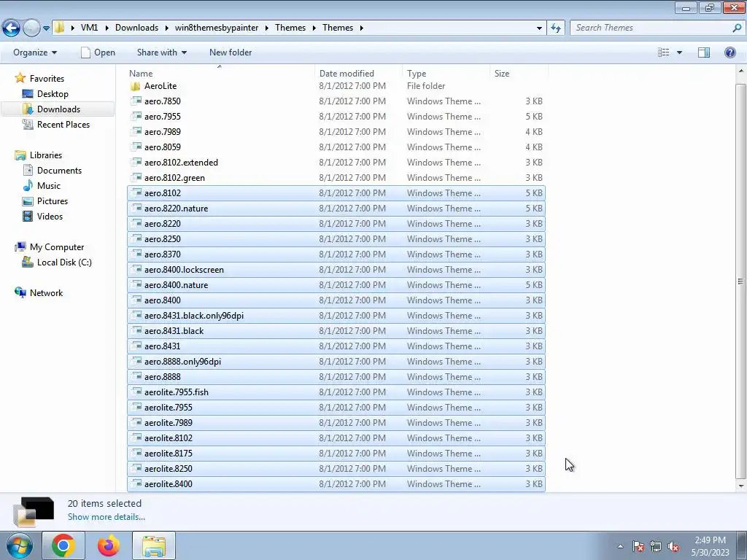Click the aero.8102 theme file icon
747x560 pixels.
point(136,192)
